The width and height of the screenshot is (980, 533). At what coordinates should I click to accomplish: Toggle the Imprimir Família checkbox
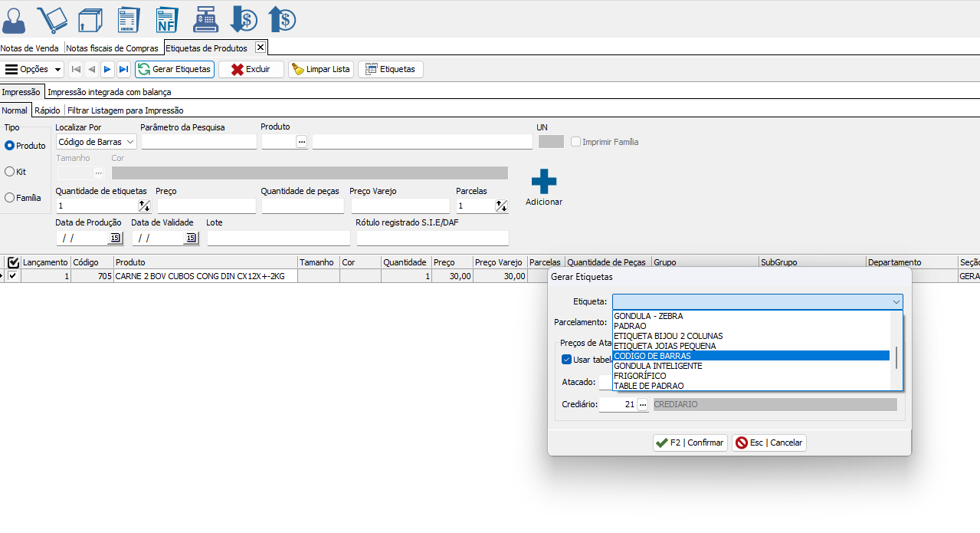coord(575,142)
